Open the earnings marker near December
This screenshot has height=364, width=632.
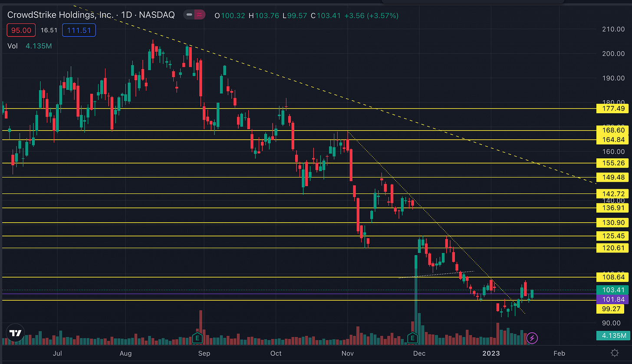(412, 338)
